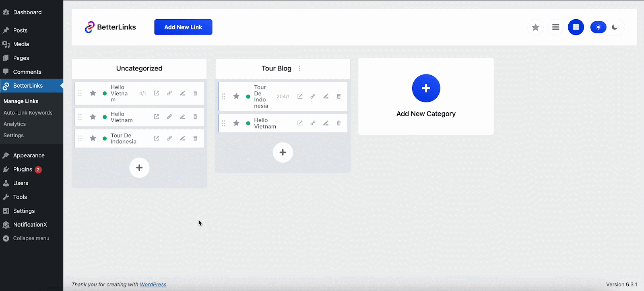
Task: Open the Tour Blog three-dot options menu
Action: [x=299, y=68]
